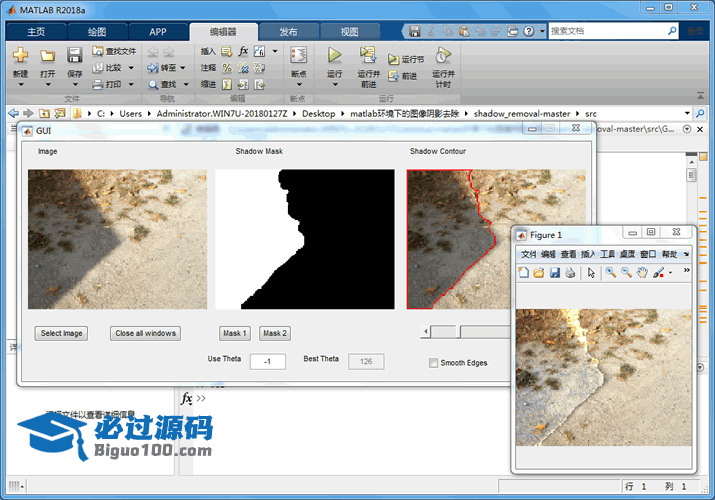Click the Desktop folder in address path
Image resolution: width=715 pixels, height=500 pixels.
(318, 113)
